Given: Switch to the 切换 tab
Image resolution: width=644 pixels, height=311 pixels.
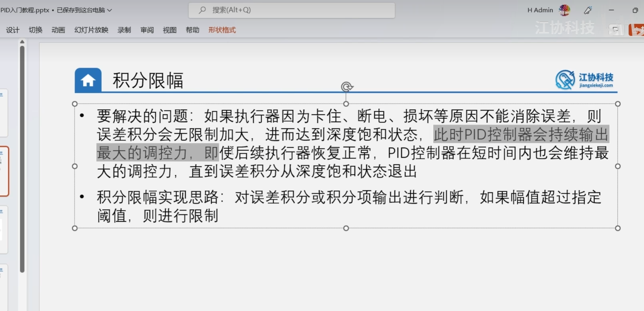Looking at the screenshot, I should coord(36,30).
